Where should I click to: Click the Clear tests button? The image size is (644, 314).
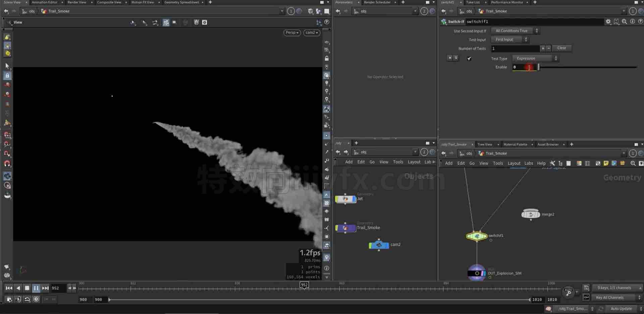pos(561,48)
